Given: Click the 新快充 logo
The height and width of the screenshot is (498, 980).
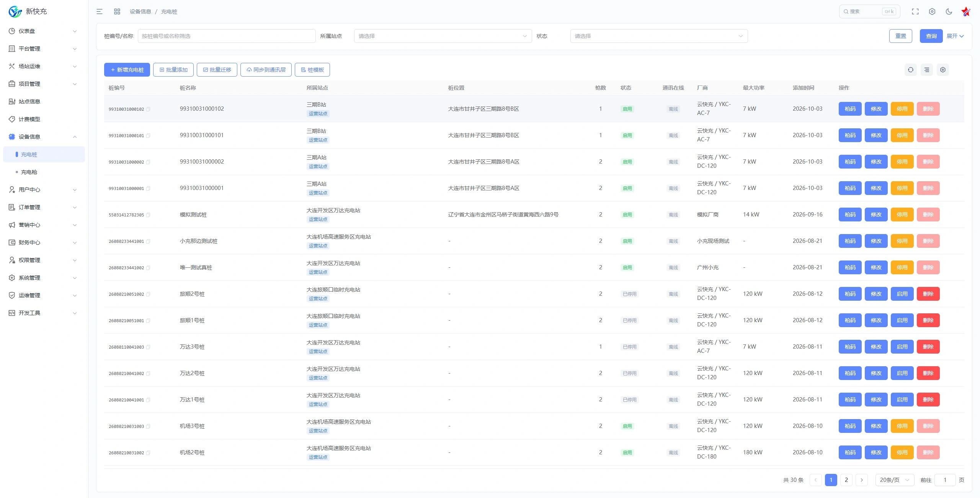Looking at the screenshot, I should (28, 11).
